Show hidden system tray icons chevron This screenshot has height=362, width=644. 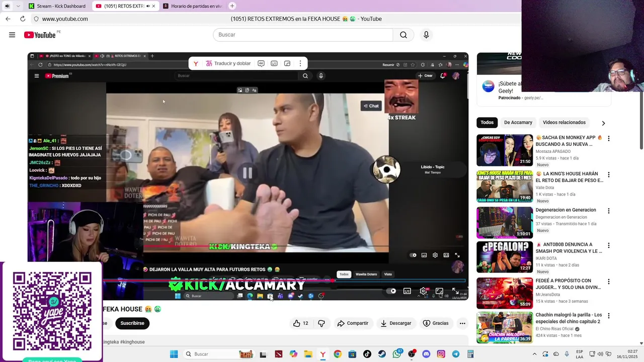534,354
